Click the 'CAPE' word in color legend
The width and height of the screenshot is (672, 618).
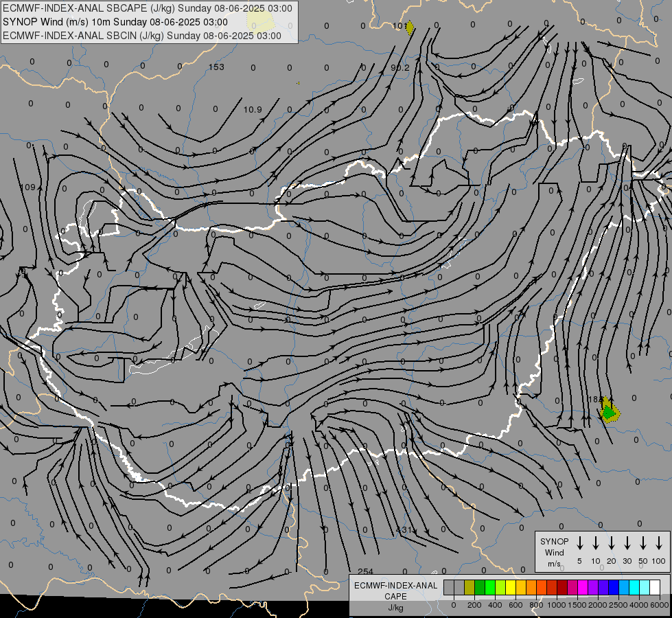[395, 597]
